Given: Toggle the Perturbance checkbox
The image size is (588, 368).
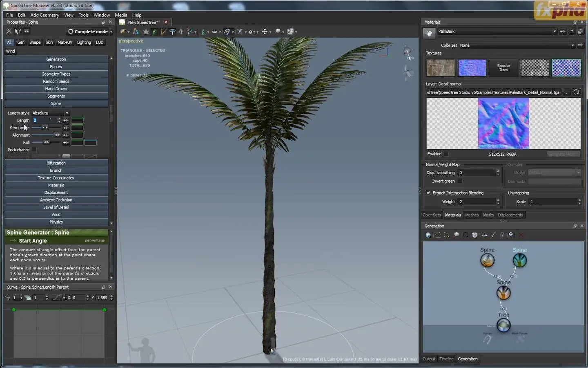Looking at the screenshot, I should tap(34, 150).
